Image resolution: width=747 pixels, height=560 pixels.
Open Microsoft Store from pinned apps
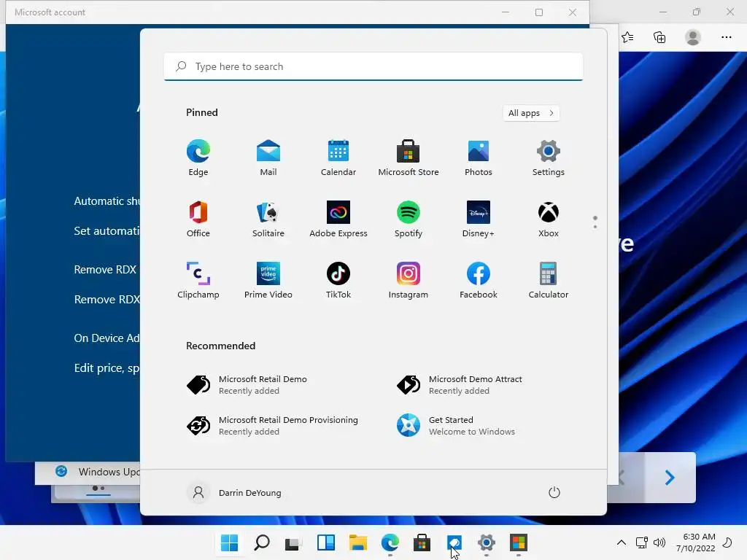click(409, 158)
